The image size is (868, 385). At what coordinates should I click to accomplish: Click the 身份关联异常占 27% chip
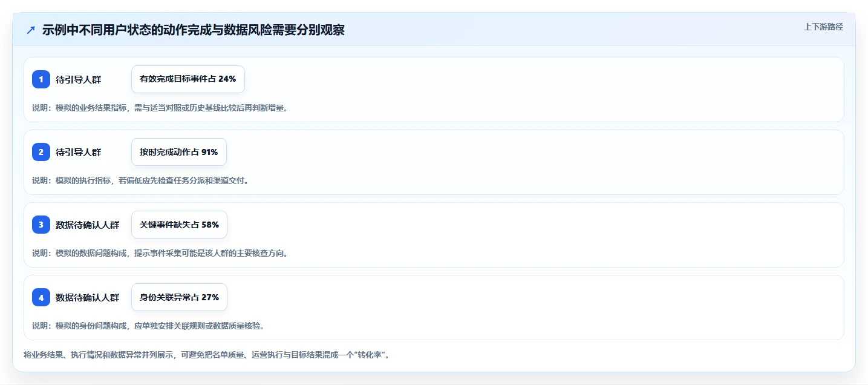point(179,297)
